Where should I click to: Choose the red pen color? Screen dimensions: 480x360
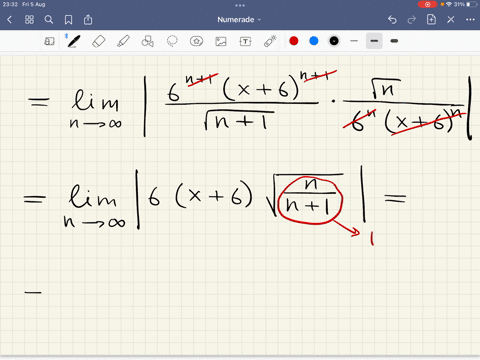(294, 41)
